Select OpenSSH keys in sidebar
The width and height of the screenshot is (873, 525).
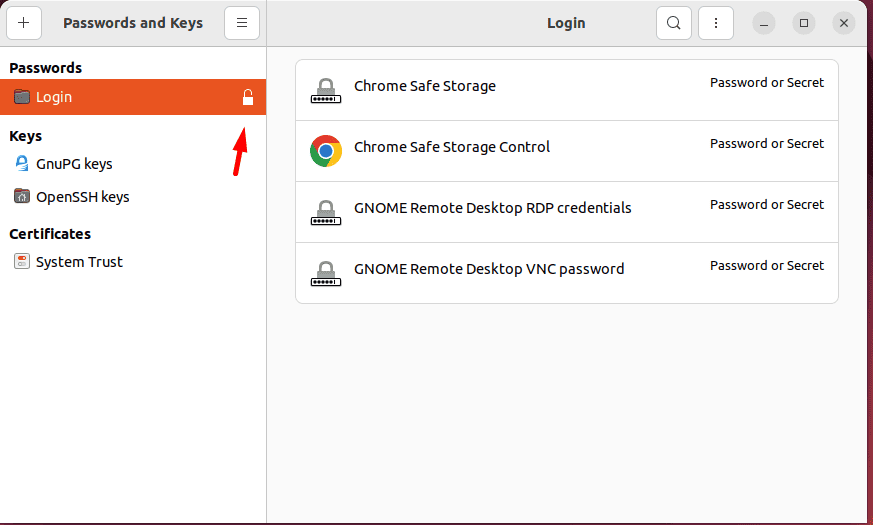82,197
